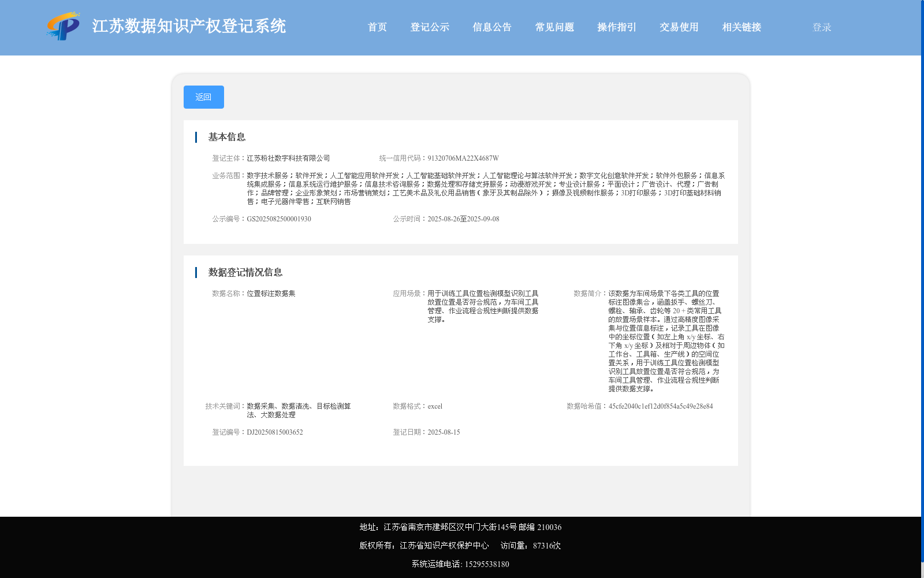Select the 数据登记情况信息 section heading
Image resolution: width=924 pixels, height=578 pixels.
[245, 272]
